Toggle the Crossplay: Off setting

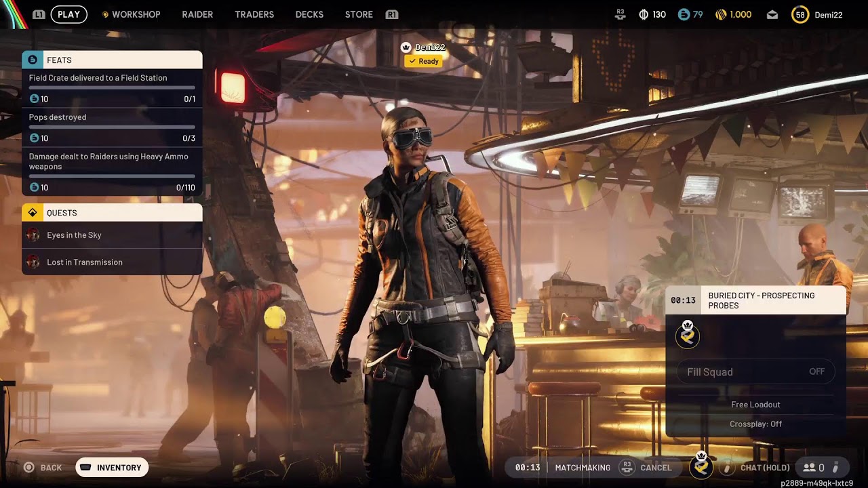[755, 424]
